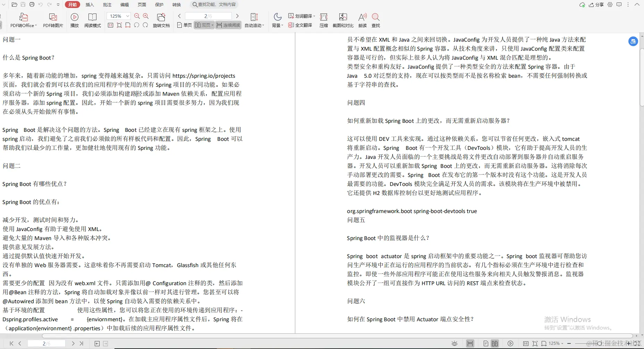Open settings gear icon at top right

coord(610,5)
